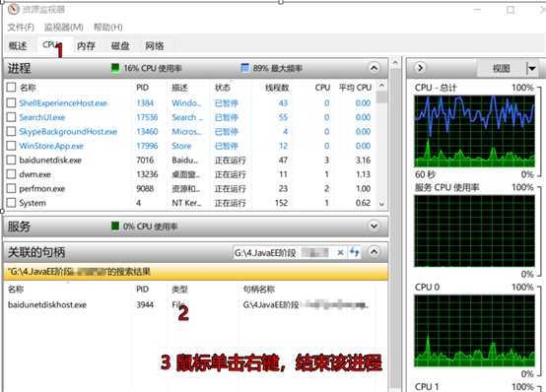Viewport: 546px width, 392px height.
Task: Collapse graph pane with right arrow button
Action: (x=420, y=68)
